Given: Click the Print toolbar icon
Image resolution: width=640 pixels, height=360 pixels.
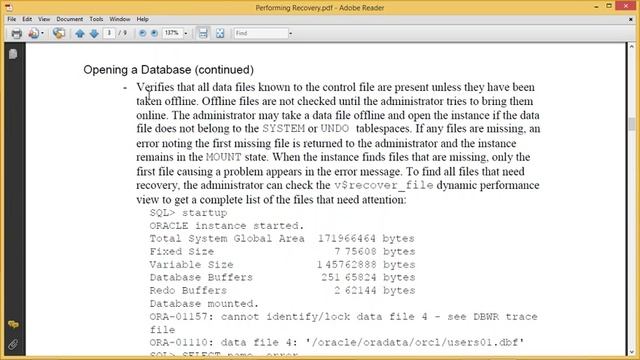Looking at the screenshot, I should (x=16, y=33).
